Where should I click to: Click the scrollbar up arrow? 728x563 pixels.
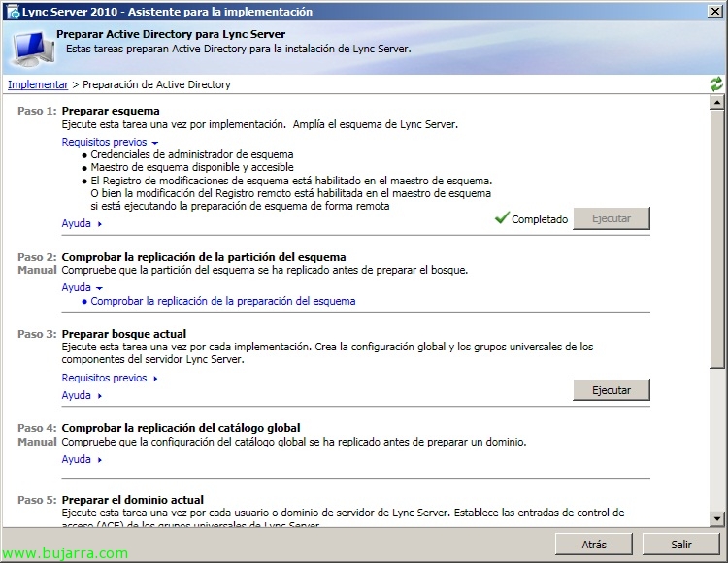(x=717, y=102)
